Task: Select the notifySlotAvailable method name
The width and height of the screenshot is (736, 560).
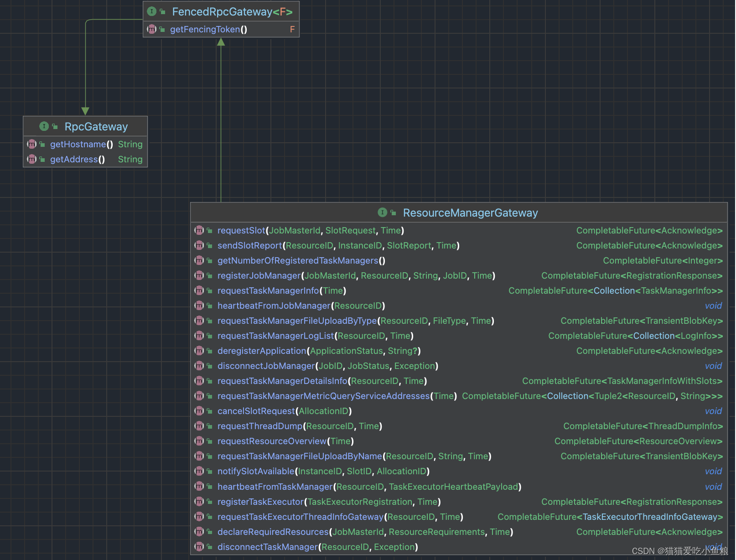Action: click(256, 472)
